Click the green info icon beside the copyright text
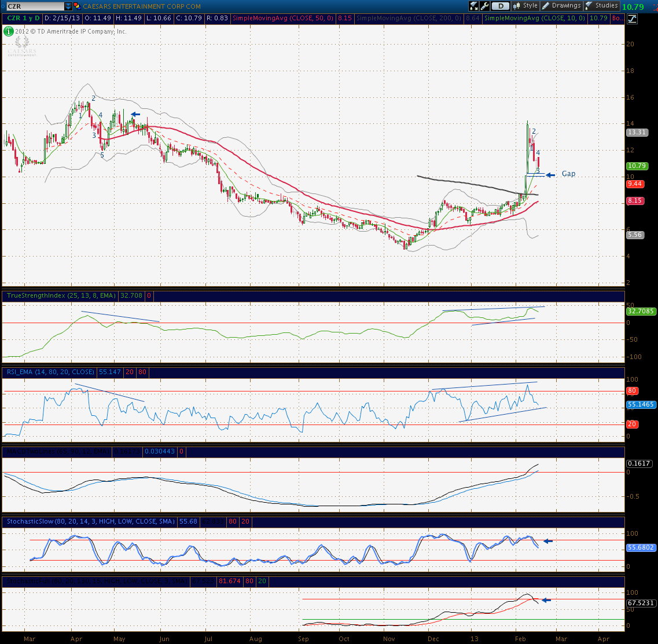Viewport: 658px width, 644px height. 9,31
